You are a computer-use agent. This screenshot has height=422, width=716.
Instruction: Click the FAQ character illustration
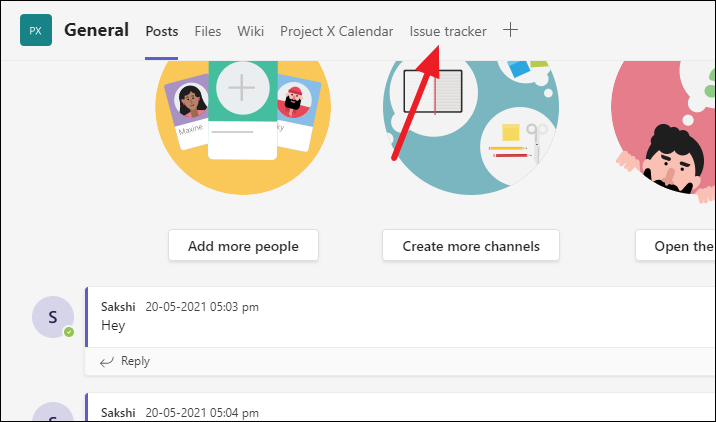(663, 132)
